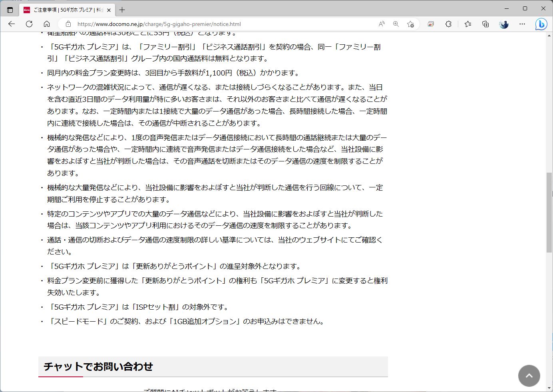Click the paragraph starting ネットワークの混雑状況

click(217, 105)
